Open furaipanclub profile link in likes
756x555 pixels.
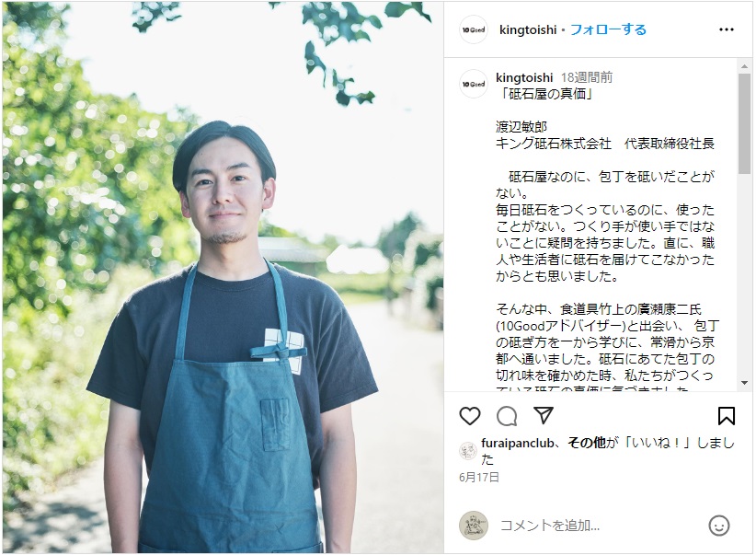(x=518, y=443)
